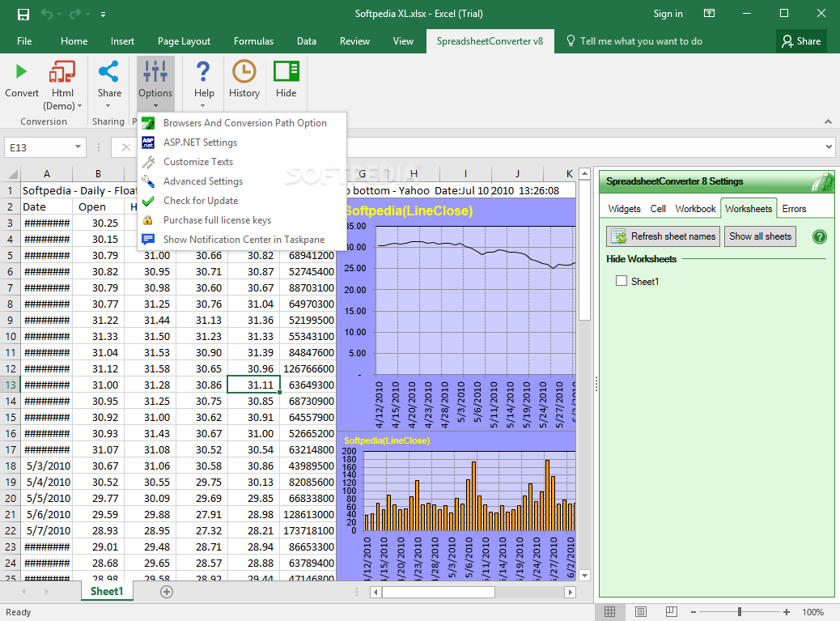This screenshot has height=621, width=840.
Task: Open the Undo history dropdown arrow
Action: 59,15
